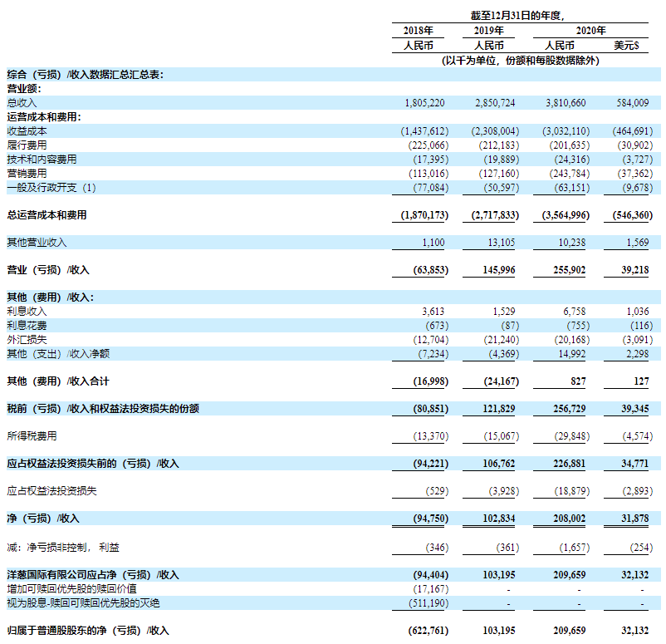Click the interest income value 6,758
666x644 pixels.
click(575, 312)
